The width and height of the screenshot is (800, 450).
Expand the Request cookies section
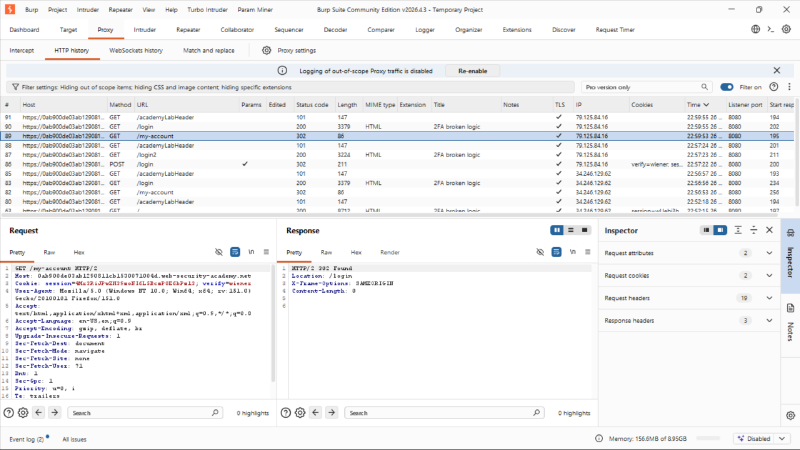pos(690,276)
